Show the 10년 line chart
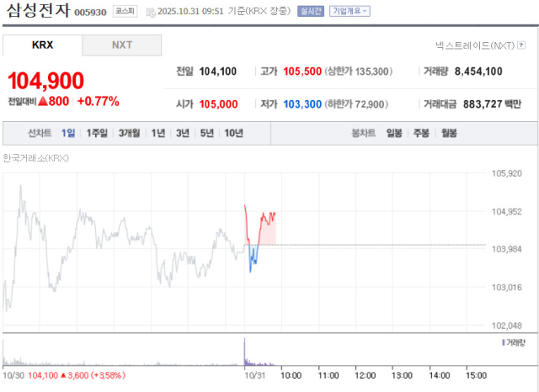 (x=233, y=133)
